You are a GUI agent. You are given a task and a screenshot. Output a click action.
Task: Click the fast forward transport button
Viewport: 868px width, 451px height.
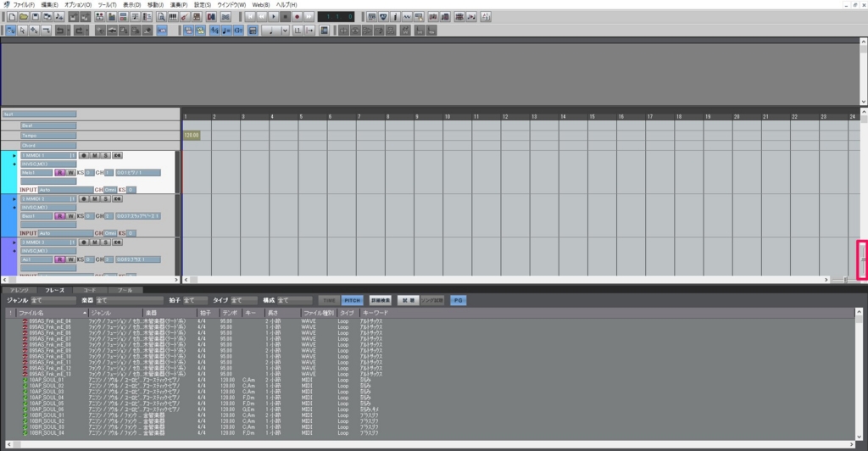click(309, 17)
